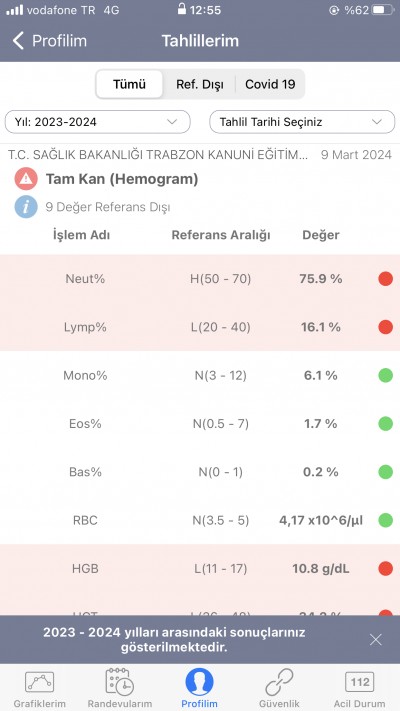Tap the red warning triangle icon
400x711 pixels.
pos(26,179)
